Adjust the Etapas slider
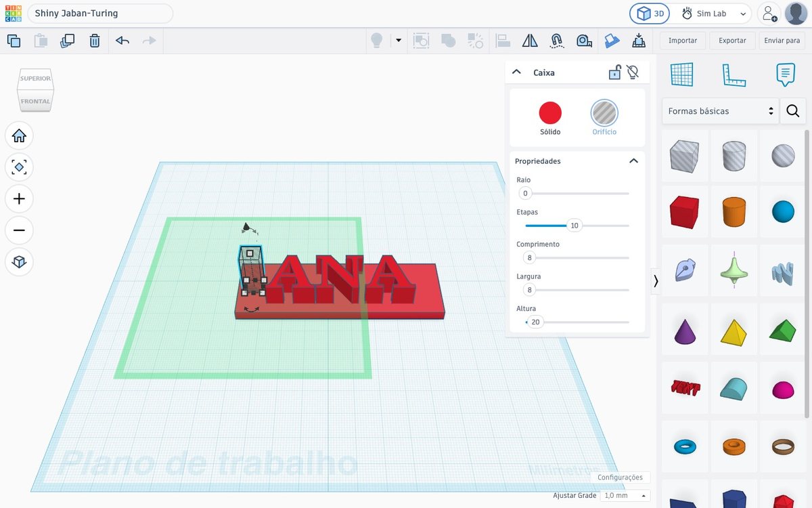 click(574, 226)
